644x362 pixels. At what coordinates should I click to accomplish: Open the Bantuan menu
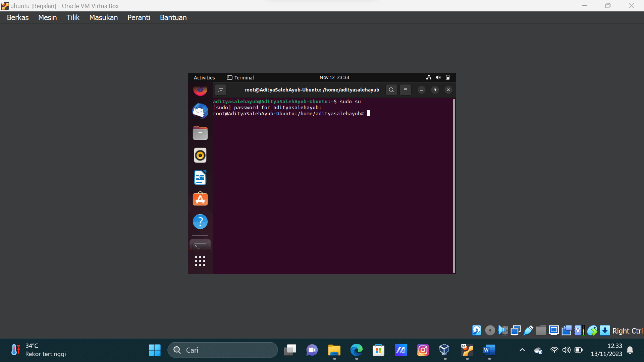(173, 17)
